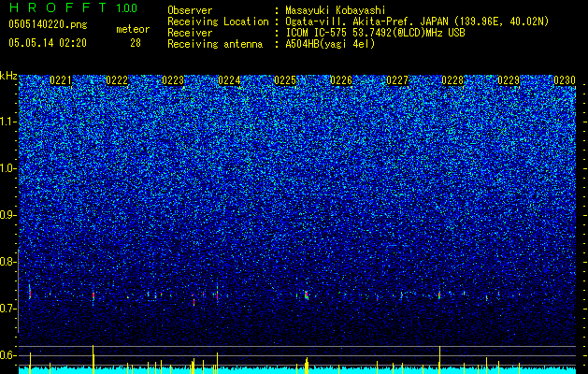Click the 'Receiving Location' label
This screenshot has width=588, height=374.
tap(218, 22)
